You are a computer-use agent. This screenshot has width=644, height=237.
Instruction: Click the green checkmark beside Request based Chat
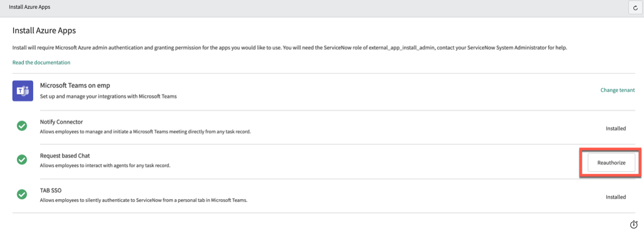click(22, 160)
